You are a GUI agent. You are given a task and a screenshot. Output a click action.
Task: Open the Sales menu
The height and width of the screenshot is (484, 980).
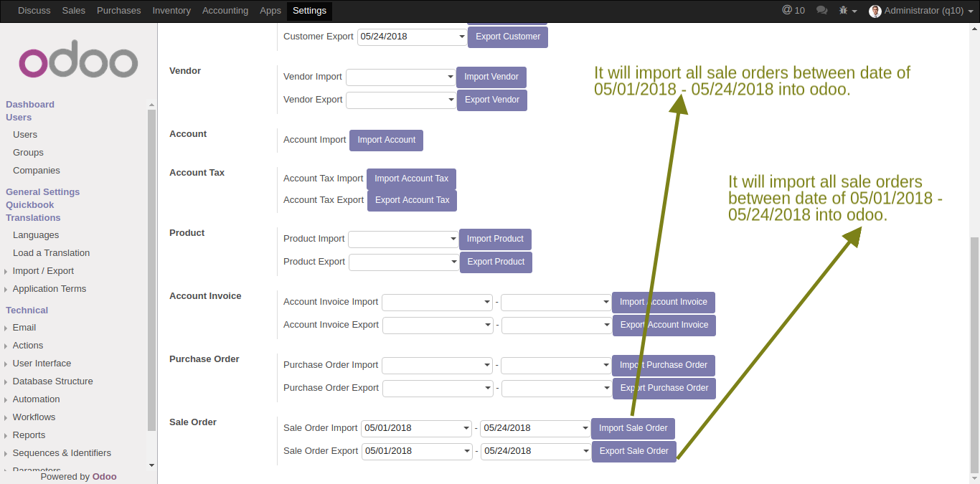pyautogui.click(x=74, y=11)
